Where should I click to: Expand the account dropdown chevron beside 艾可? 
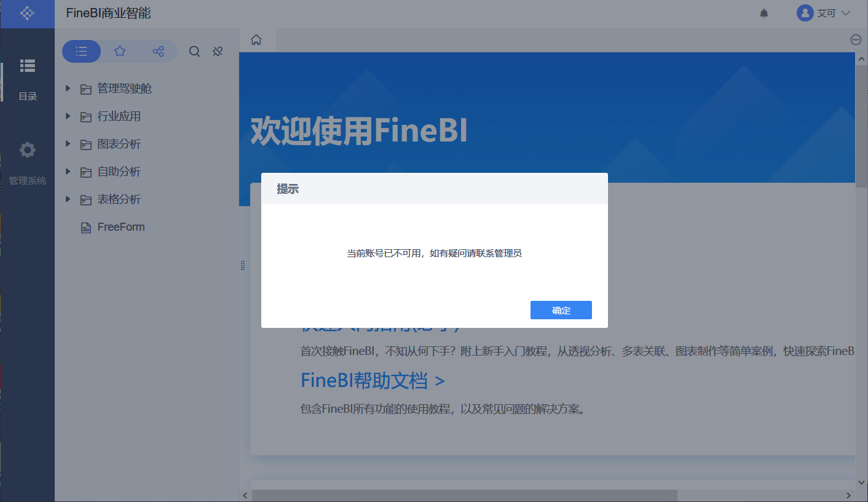click(x=845, y=13)
